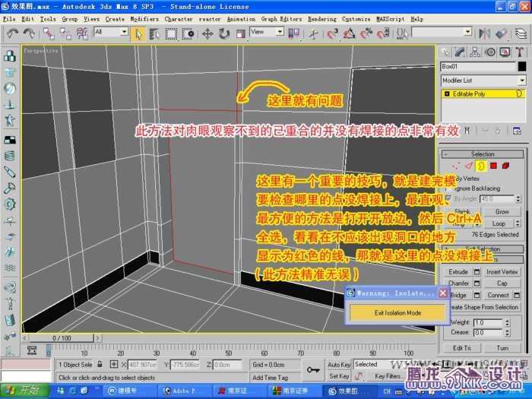532x399 pixels.
Task: Activate the Select and Move tool
Action: [x=207, y=34]
